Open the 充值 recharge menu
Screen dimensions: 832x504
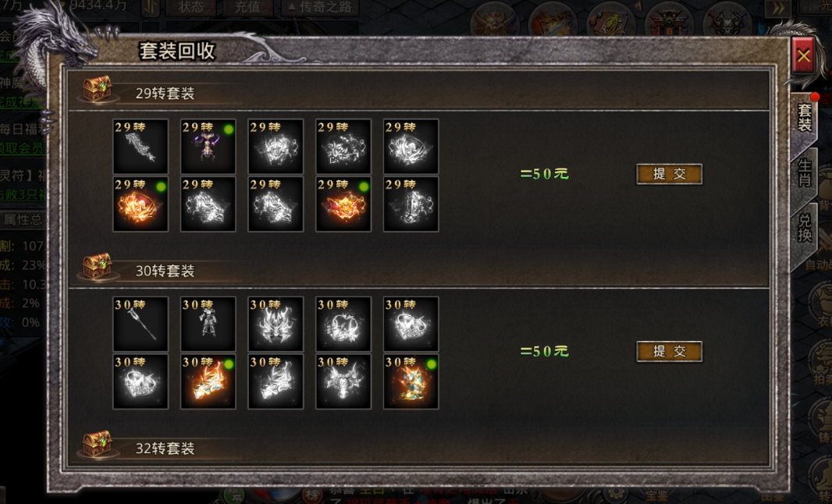(247, 8)
